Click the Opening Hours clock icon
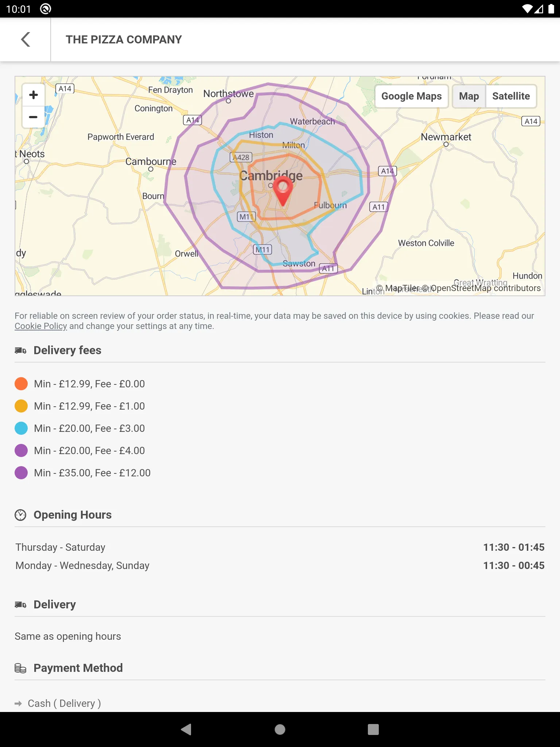This screenshot has width=560, height=747. point(20,515)
